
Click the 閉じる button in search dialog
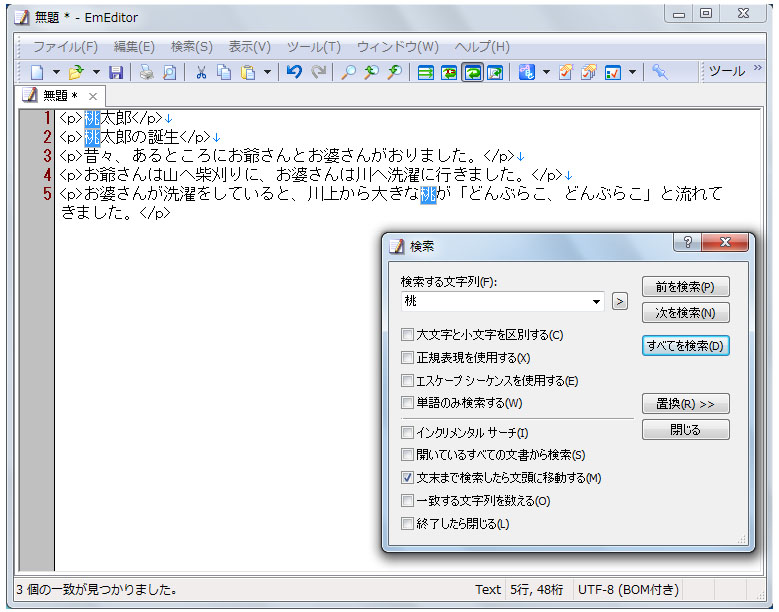(x=685, y=429)
